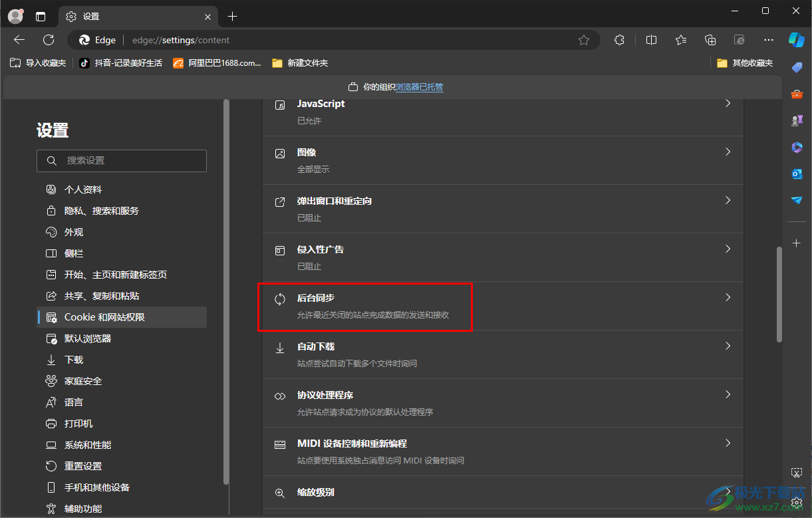Select 手机和其他设备 menu item
The height and width of the screenshot is (518, 812).
(122, 487)
